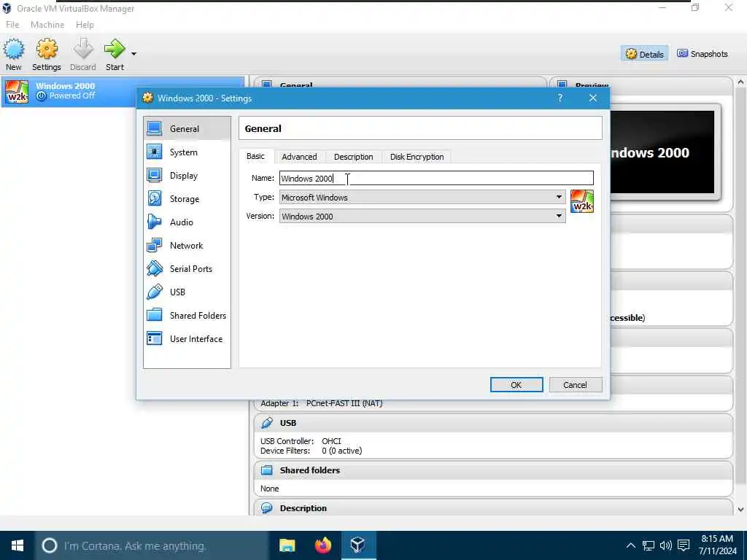Open the Action Center notifications icon
The image size is (747, 560).
pyautogui.click(x=684, y=545)
